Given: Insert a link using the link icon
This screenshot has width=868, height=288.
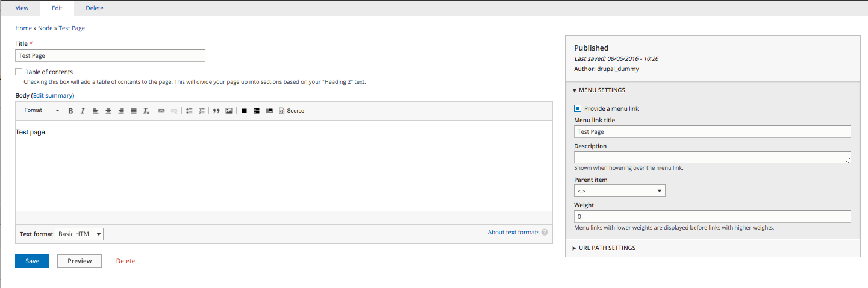Looking at the screenshot, I should click(x=161, y=111).
